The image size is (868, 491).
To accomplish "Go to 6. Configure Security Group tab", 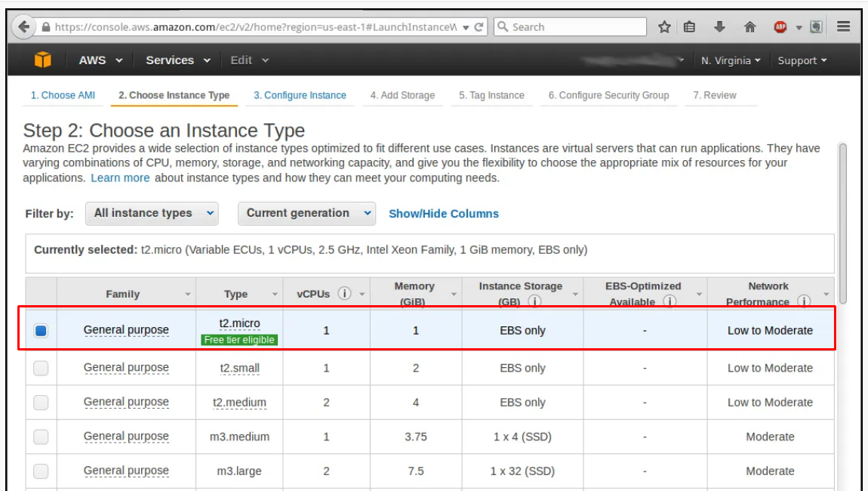I will (608, 95).
